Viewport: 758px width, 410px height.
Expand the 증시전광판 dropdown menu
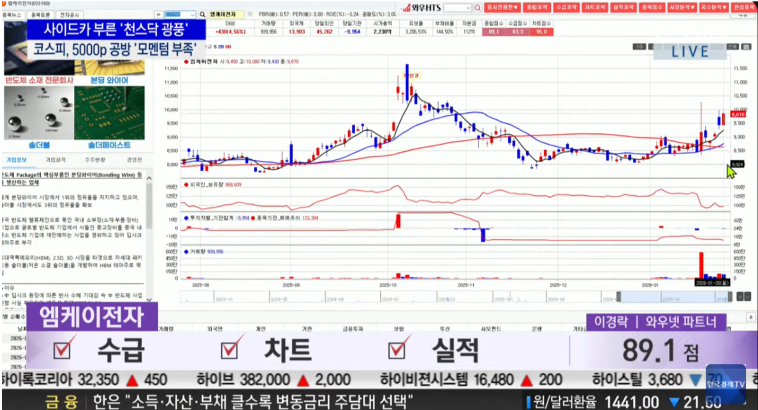click(x=503, y=7)
